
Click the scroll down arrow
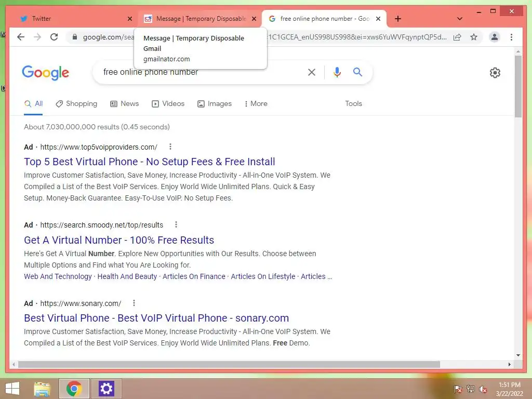coord(518,355)
